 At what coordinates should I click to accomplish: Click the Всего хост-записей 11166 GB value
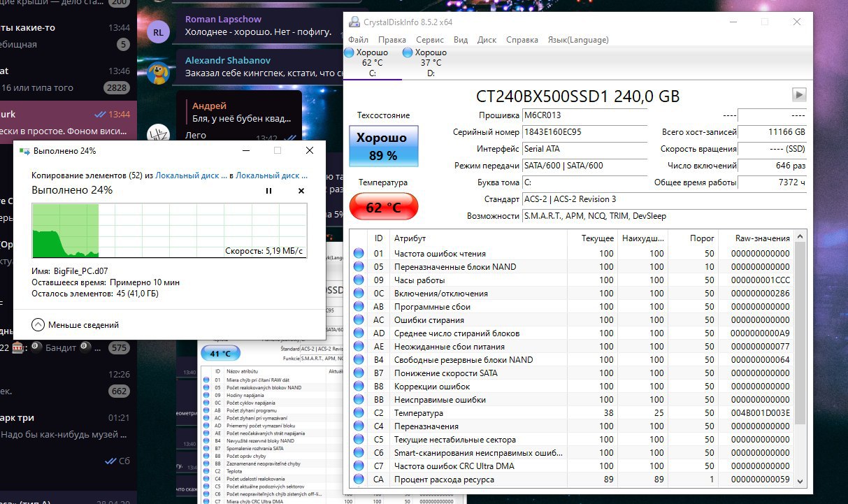(x=772, y=132)
